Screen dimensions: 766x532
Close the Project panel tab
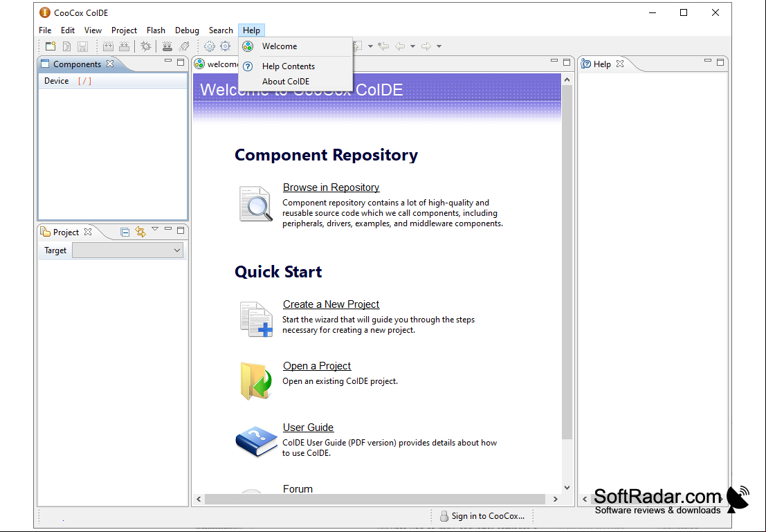[x=88, y=232]
